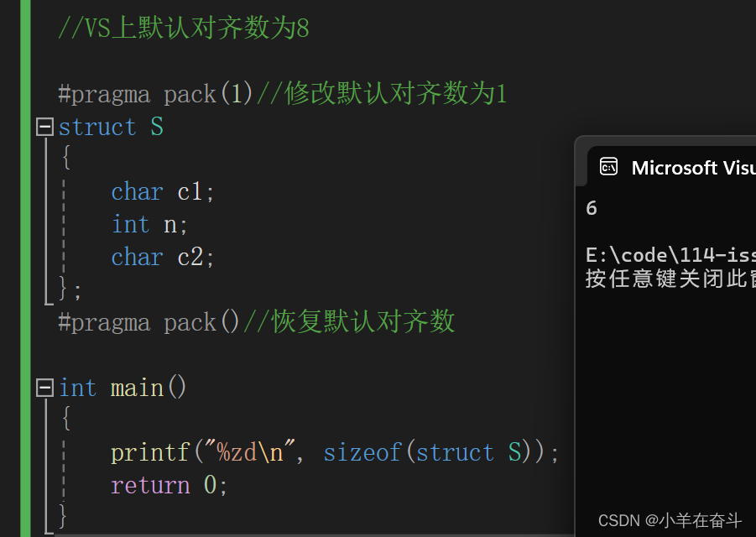
Task: Click the green change indicator margin bar
Action: coord(25,268)
